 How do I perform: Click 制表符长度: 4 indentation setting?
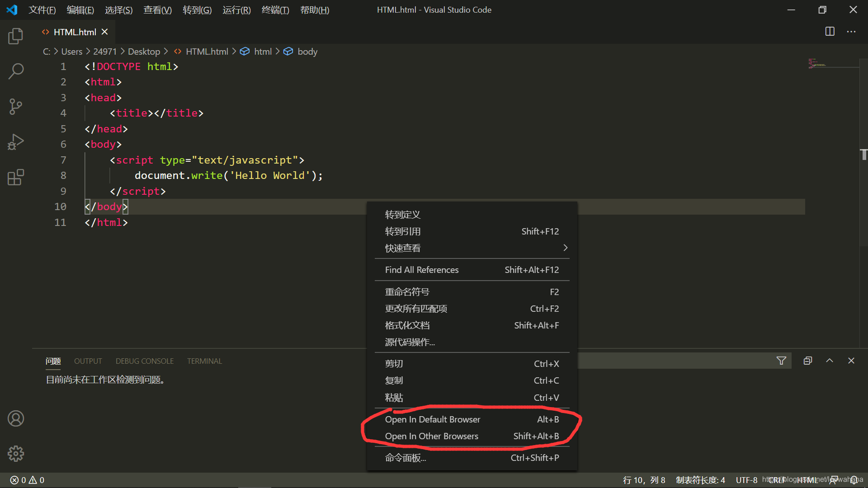click(700, 480)
